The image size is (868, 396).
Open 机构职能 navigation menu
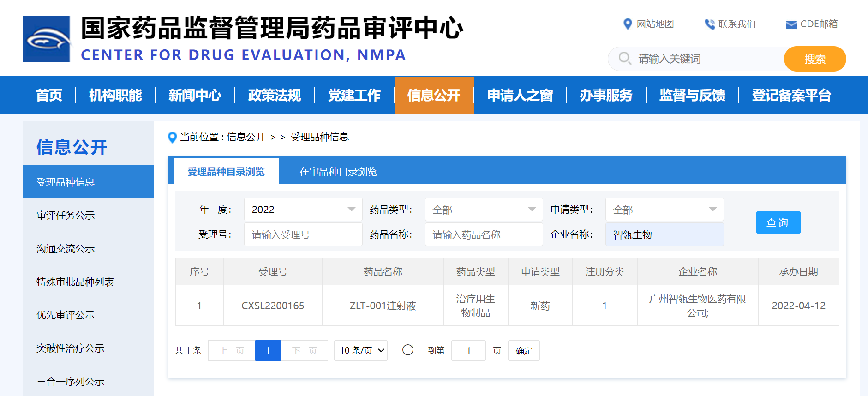115,95
